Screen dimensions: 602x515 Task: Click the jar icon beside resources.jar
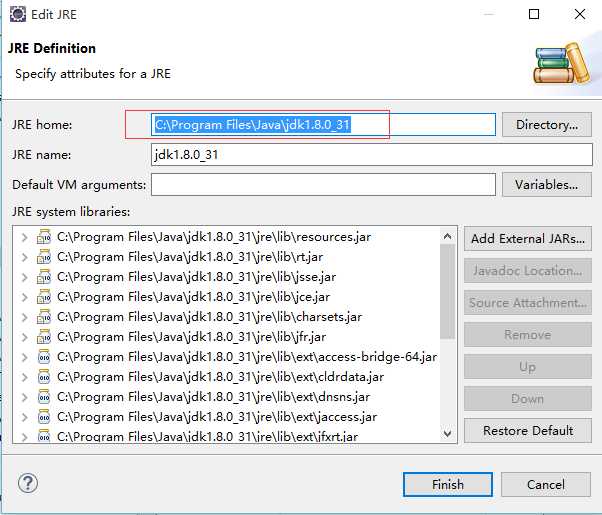tap(44, 237)
